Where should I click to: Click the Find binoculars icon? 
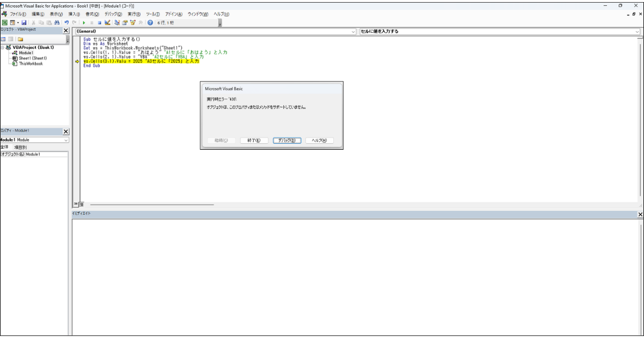coord(56,23)
